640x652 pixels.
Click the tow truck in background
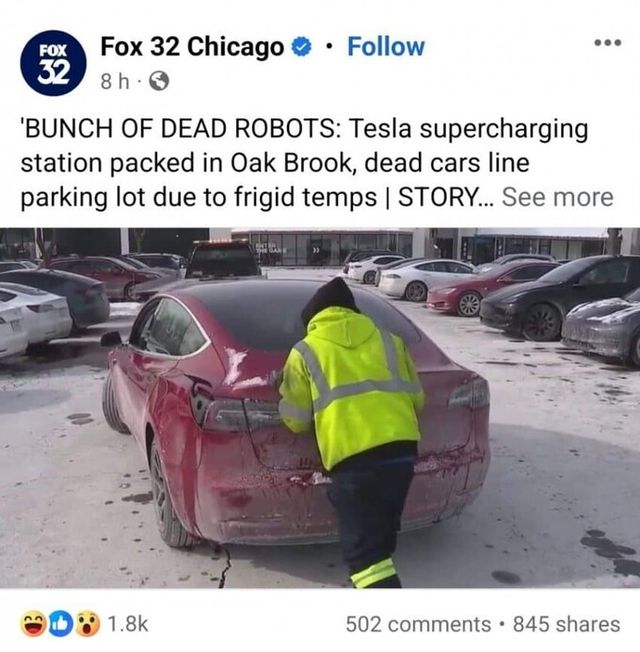223,258
